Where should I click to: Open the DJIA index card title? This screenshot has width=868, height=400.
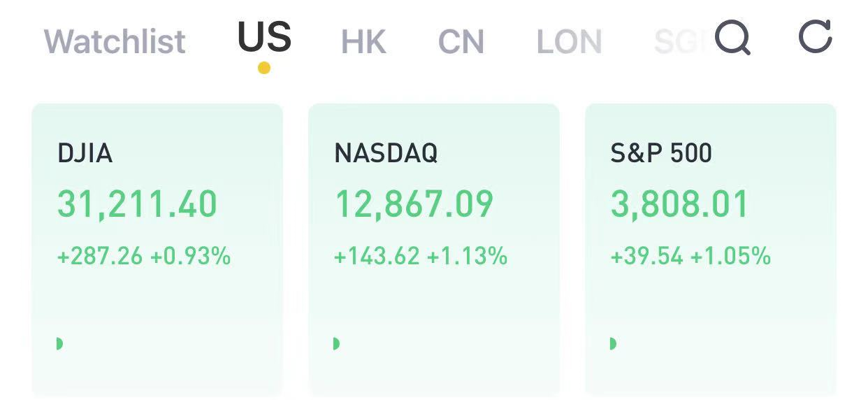[x=85, y=153]
